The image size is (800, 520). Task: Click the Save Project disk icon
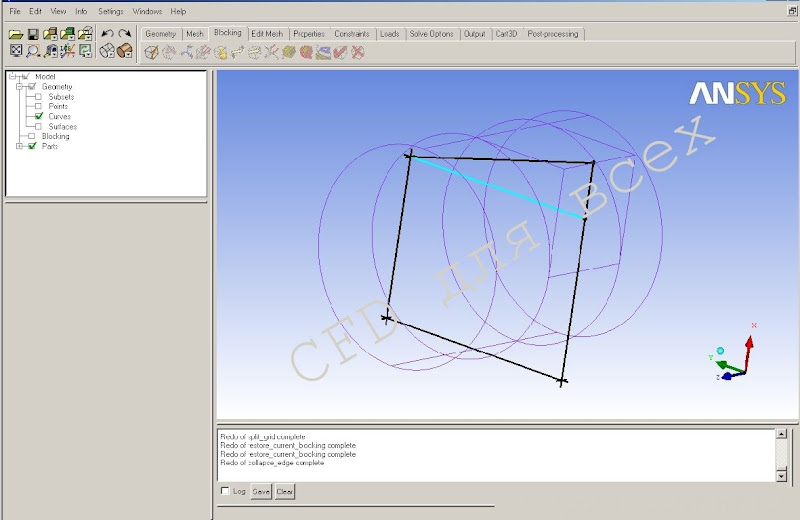pyautogui.click(x=33, y=34)
